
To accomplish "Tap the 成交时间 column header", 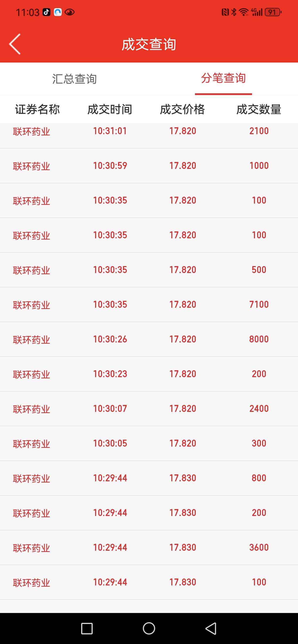I will (110, 109).
